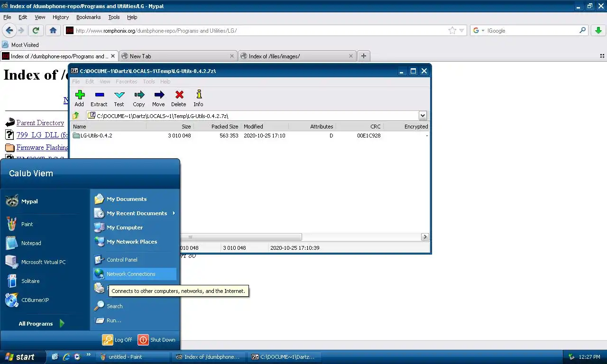Follow the Parent Directory link

(40, 123)
